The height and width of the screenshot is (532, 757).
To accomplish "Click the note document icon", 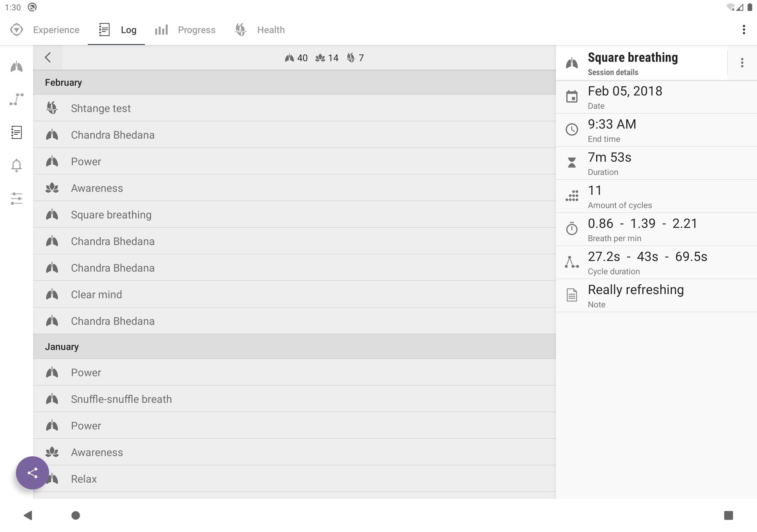I will click(572, 295).
